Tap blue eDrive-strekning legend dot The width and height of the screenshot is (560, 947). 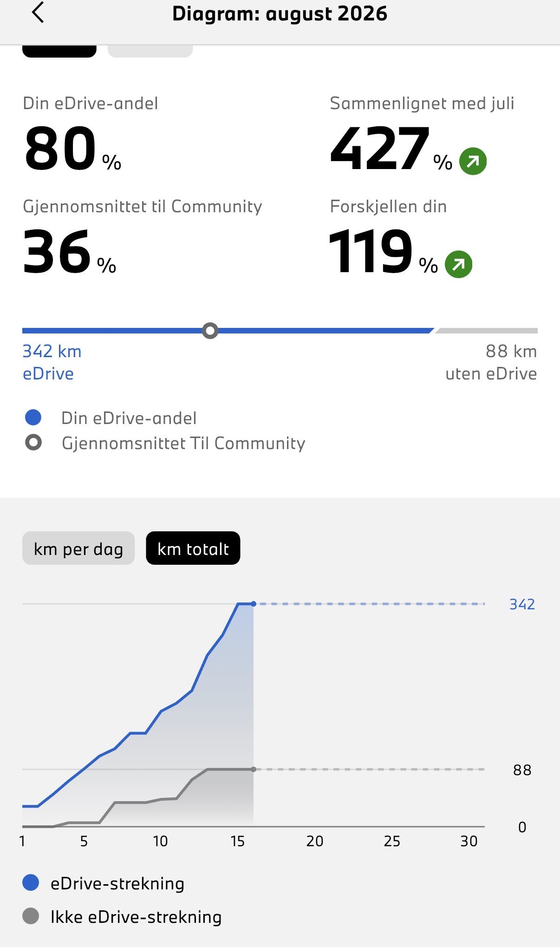tap(31, 882)
